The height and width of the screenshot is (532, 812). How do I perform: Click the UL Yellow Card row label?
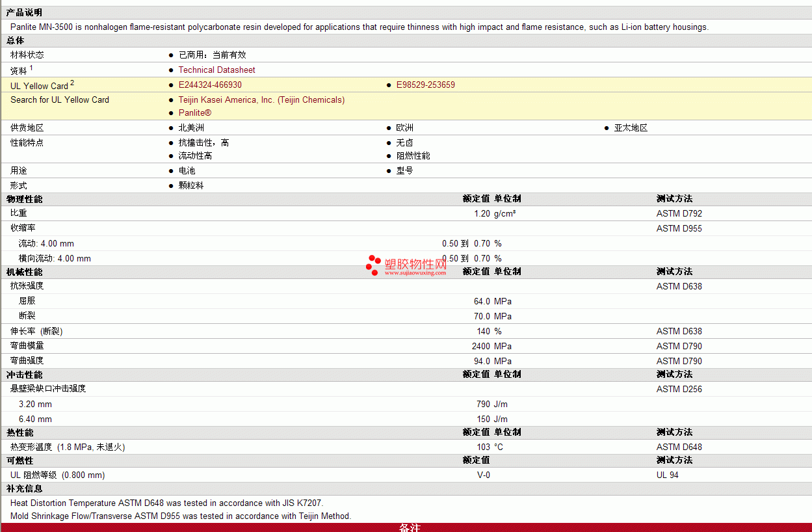tap(42, 85)
